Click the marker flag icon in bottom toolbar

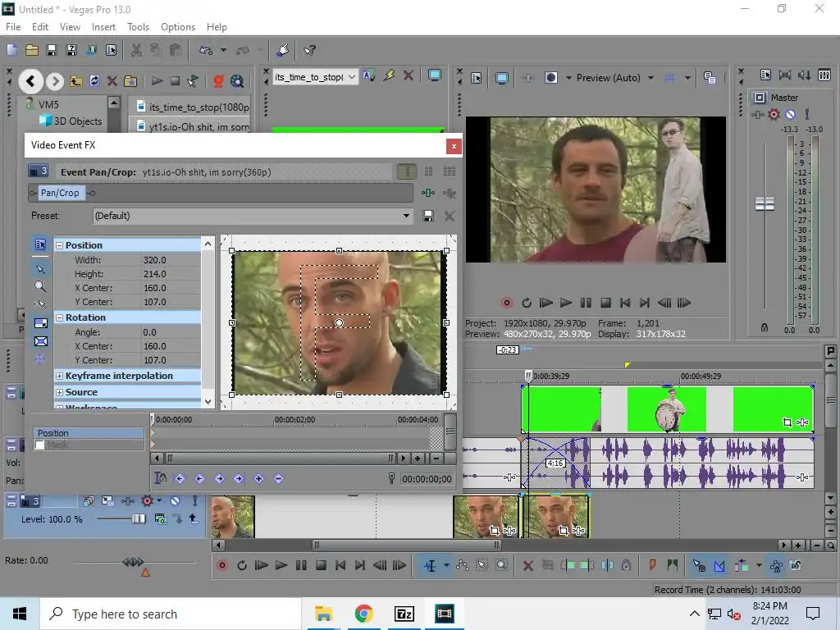coord(652,565)
